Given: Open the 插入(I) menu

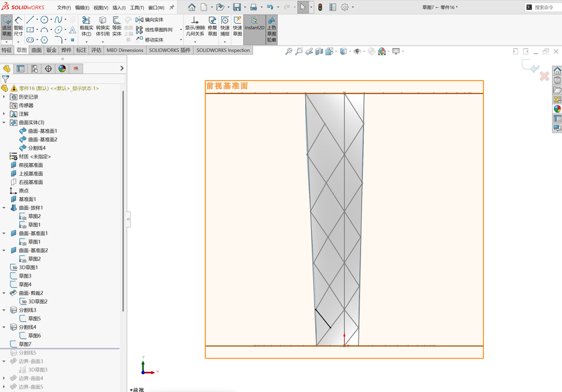Looking at the screenshot, I should pyautogui.click(x=119, y=8).
